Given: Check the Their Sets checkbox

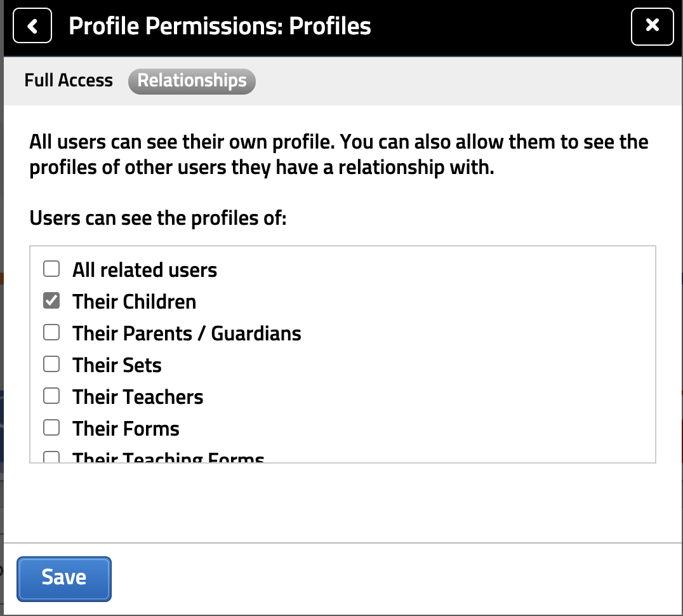Looking at the screenshot, I should (x=51, y=365).
